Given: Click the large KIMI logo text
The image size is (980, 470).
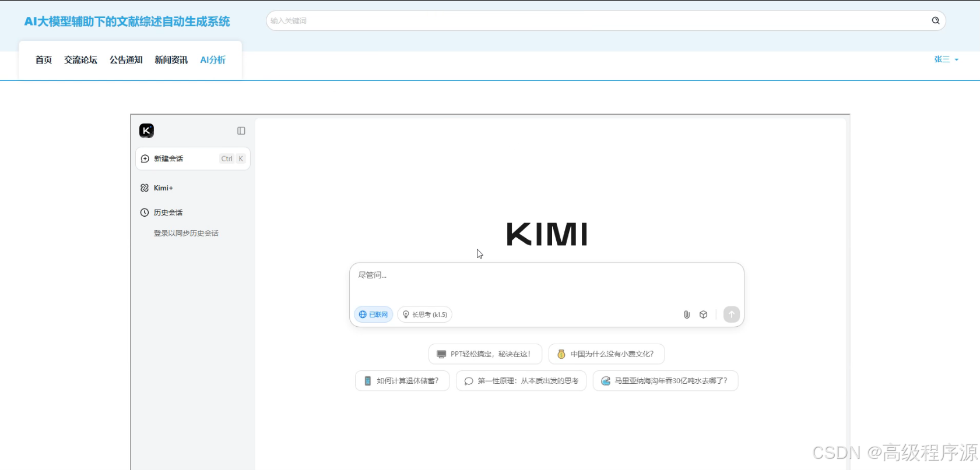Looking at the screenshot, I should click(547, 234).
